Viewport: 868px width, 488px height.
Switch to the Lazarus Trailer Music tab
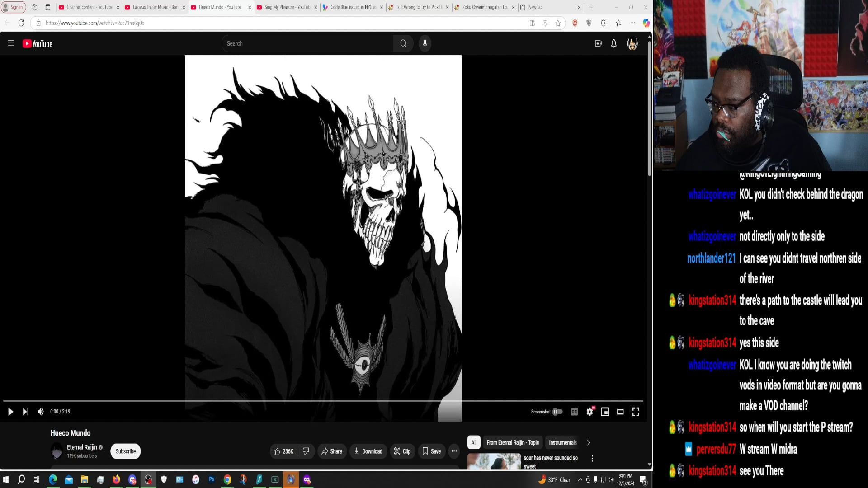(x=155, y=7)
